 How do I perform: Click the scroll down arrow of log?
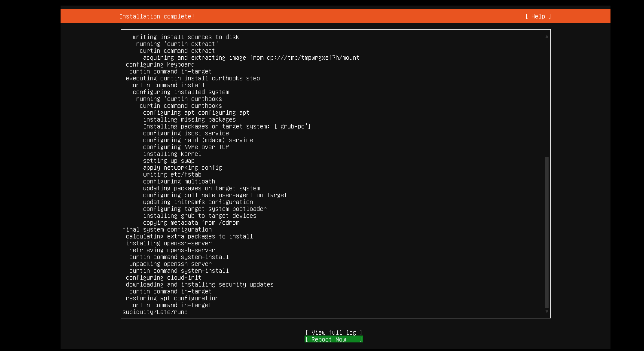pyautogui.click(x=546, y=311)
